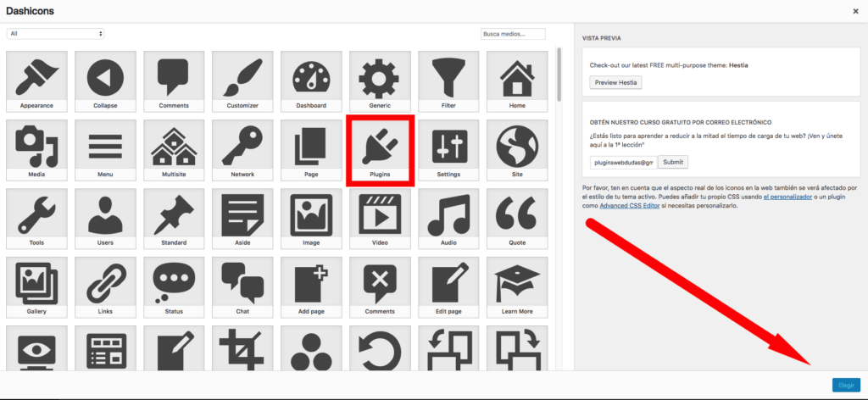868x400 pixels.
Task: Choose the Generic gear icon
Action: tap(380, 81)
